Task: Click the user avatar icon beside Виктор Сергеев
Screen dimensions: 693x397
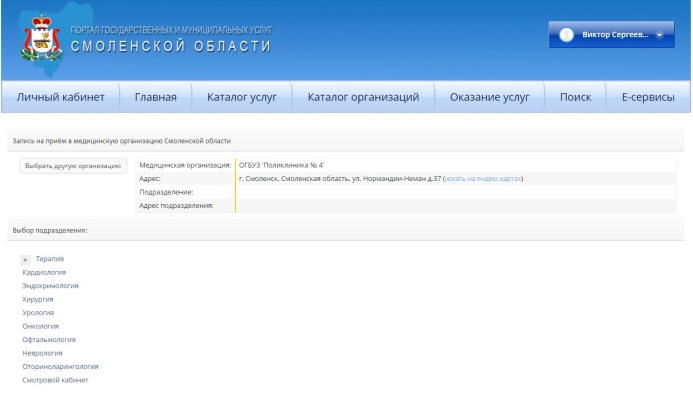Action: coord(566,35)
